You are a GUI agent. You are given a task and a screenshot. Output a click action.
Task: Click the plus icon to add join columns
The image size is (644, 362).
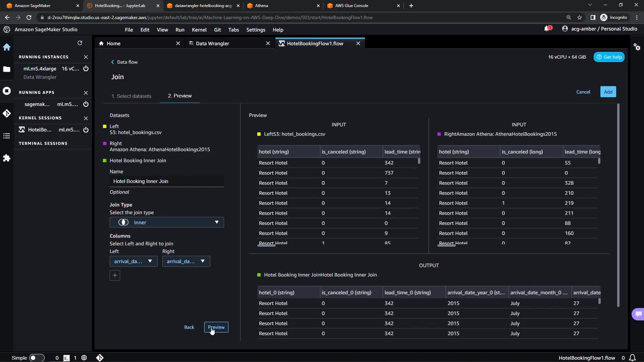click(115, 275)
